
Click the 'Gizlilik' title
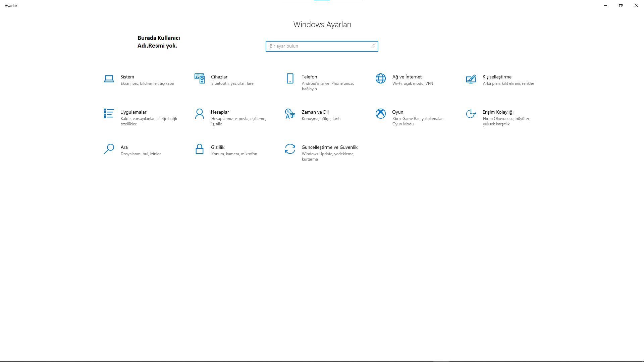(x=218, y=147)
